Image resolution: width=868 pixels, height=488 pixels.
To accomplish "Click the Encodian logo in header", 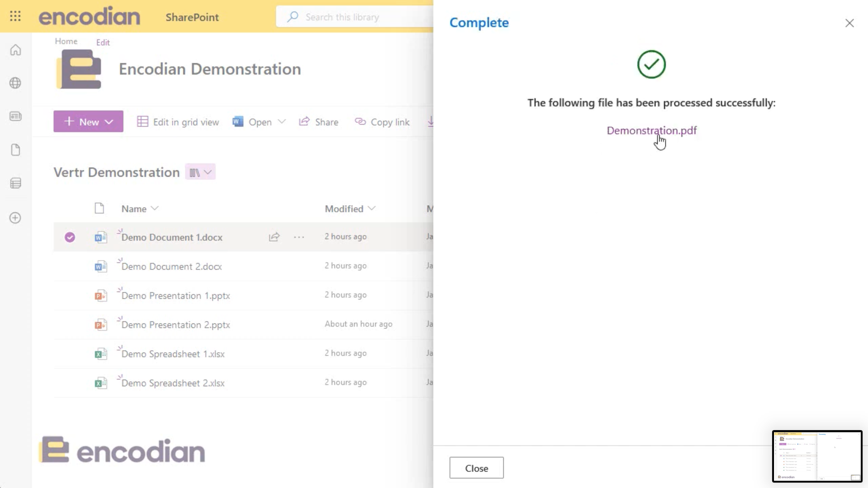I will coord(90,17).
